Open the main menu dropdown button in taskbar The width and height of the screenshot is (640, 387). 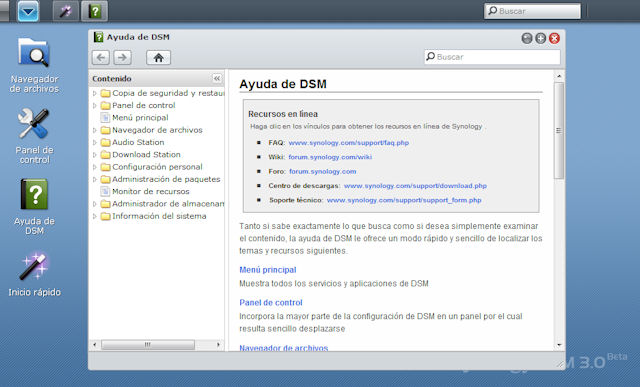(x=29, y=11)
